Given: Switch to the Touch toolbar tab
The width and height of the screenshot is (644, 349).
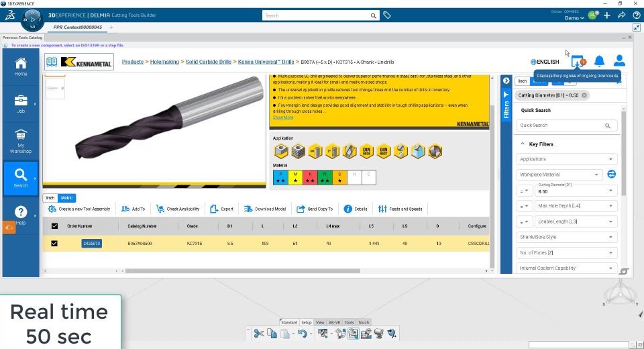Looking at the screenshot, I should click(364, 322).
